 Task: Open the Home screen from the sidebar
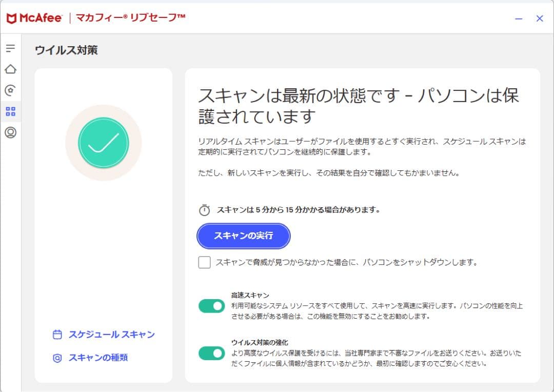point(10,69)
